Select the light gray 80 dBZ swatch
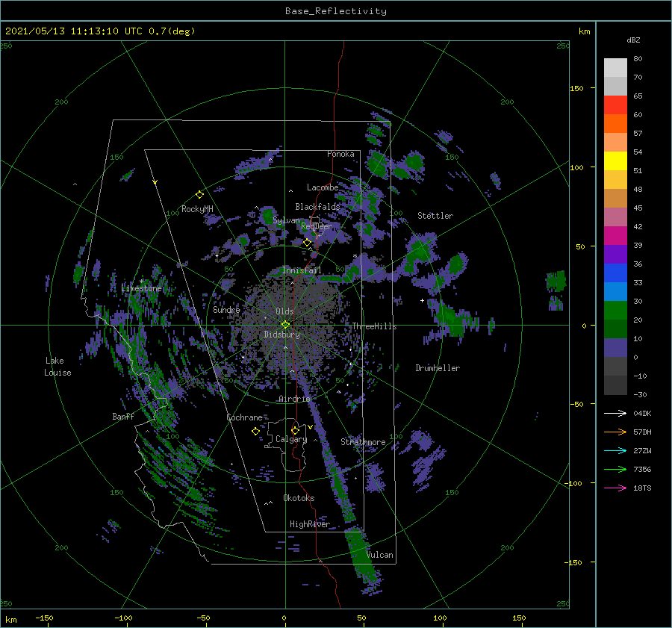The image size is (672, 628). (615, 68)
